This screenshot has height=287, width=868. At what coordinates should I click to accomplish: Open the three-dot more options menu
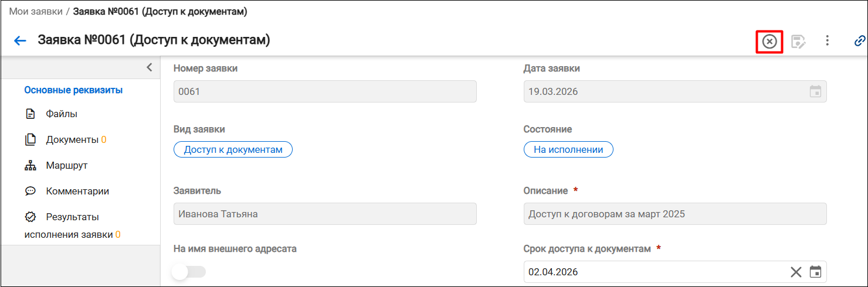pyautogui.click(x=827, y=40)
